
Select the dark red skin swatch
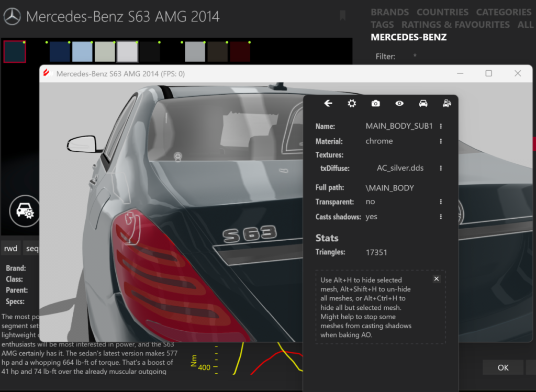click(x=240, y=52)
